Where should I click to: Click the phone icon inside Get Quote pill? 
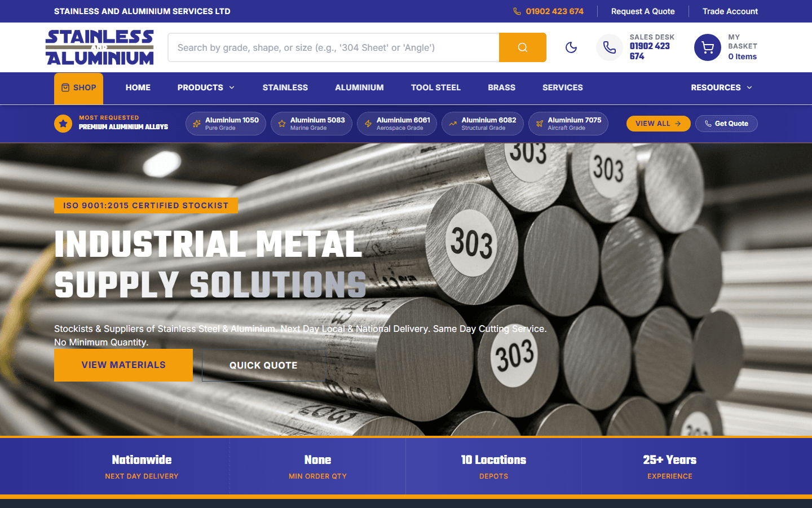709,124
